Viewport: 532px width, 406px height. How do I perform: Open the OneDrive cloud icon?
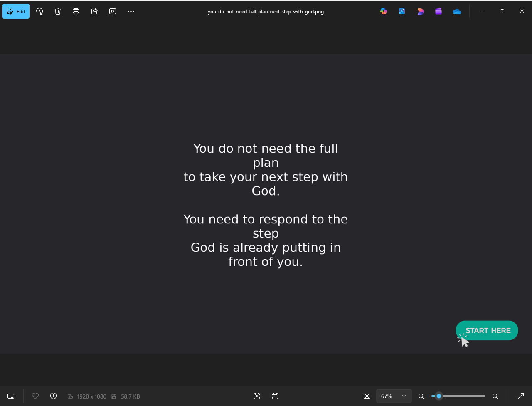pyautogui.click(x=457, y=11)
